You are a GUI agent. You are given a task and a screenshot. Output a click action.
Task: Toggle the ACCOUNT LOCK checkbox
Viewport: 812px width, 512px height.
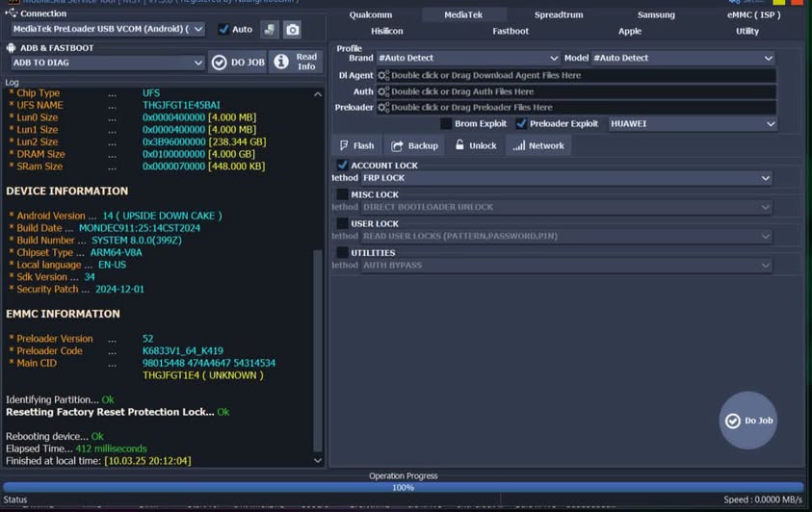pos(342,165)
